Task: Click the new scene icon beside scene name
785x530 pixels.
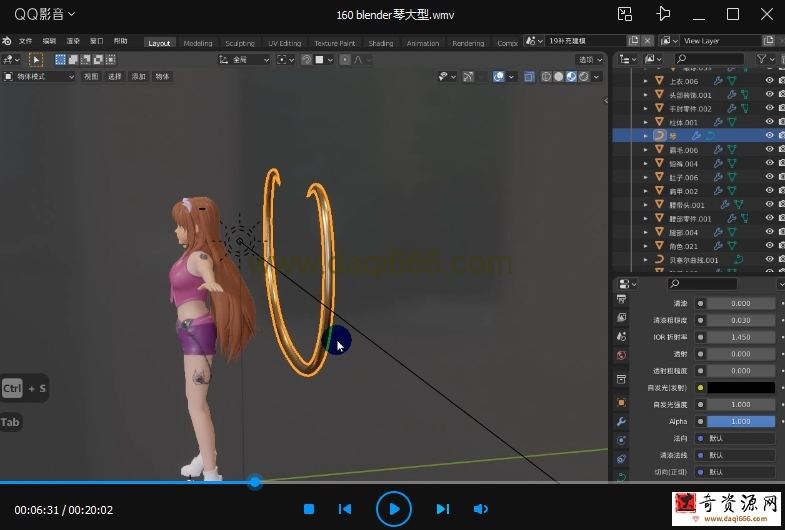Action: (634, 41)
